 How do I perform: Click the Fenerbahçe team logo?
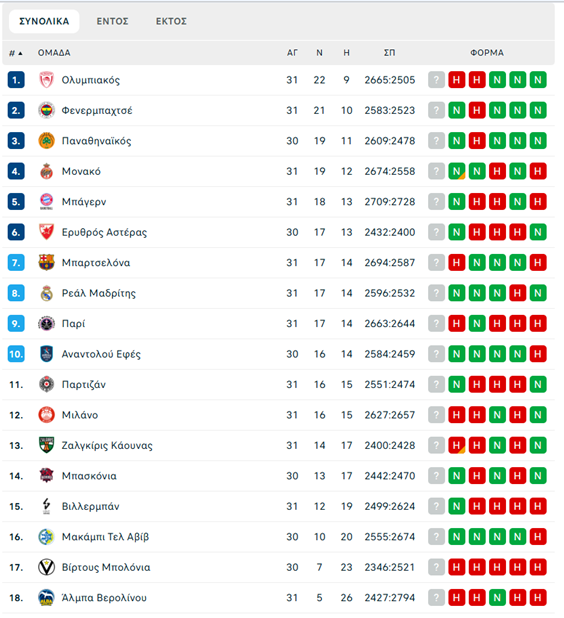pyautogui.click(x=46, y=110)
